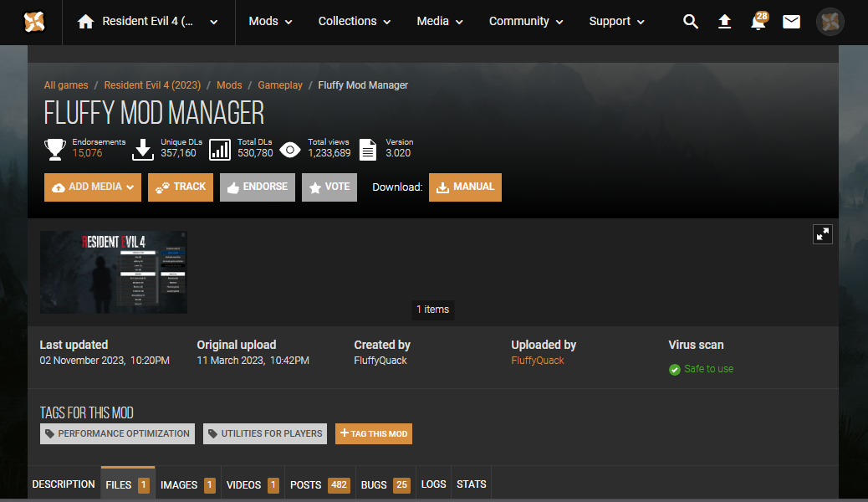Screen dimensions: 868x502
Task: Expand the image gallery to fullscreen
Action: tap(823, 234)
